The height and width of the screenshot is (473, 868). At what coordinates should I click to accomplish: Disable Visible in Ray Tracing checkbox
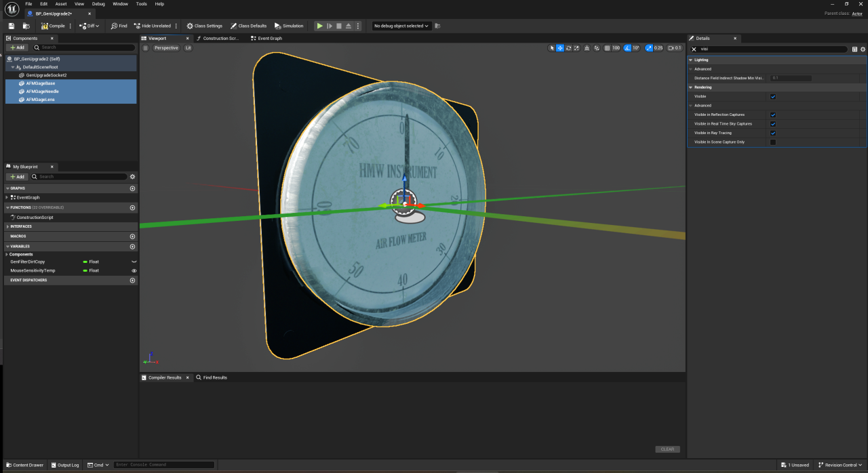773,133
